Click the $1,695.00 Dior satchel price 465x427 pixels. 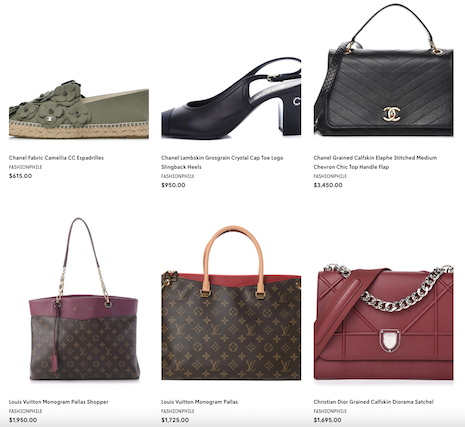pyautogui.click(x=327, y=420)
